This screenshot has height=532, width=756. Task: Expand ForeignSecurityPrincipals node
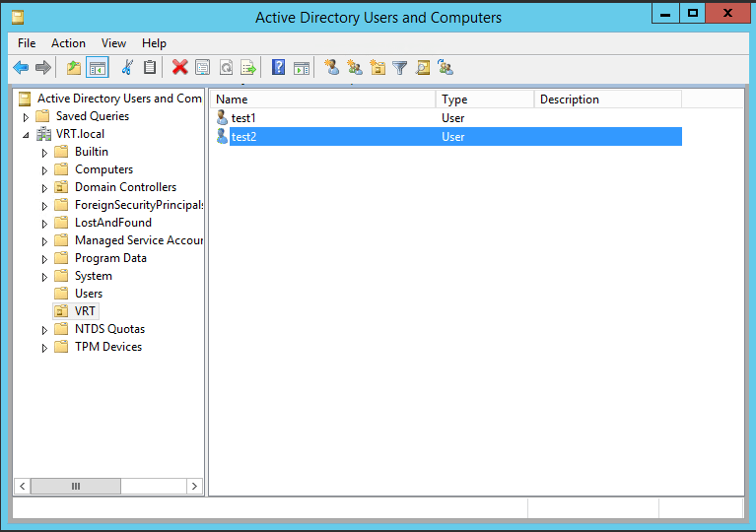(x=44, y=206)
